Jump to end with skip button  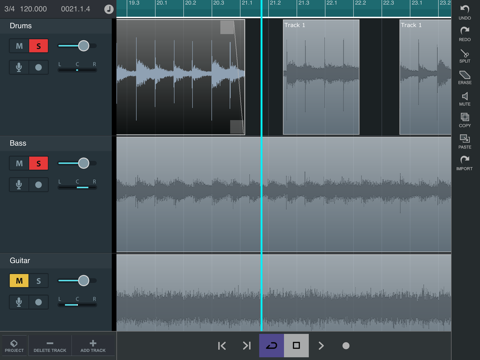(x=247, y=346)
